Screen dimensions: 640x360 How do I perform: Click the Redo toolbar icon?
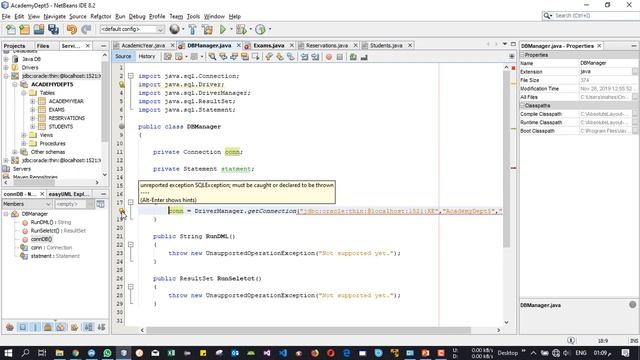tap(86, 29)
